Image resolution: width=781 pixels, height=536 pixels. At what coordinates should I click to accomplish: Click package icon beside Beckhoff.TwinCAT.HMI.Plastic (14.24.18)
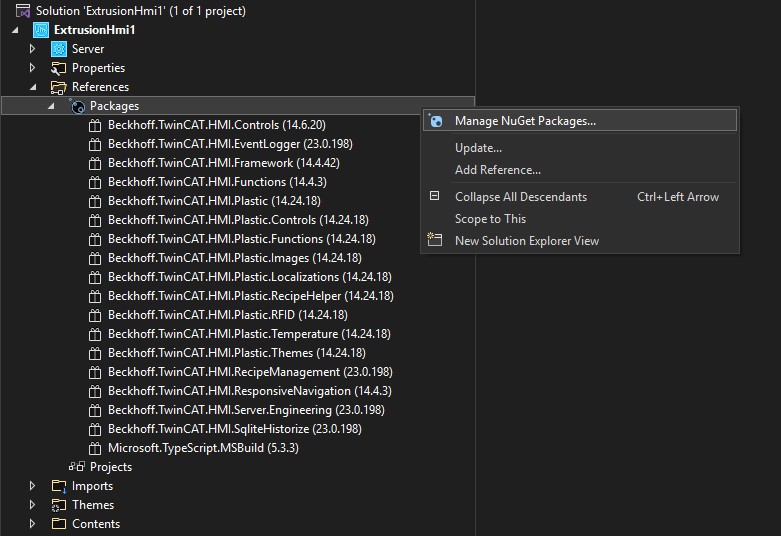(x=95, y=201)
